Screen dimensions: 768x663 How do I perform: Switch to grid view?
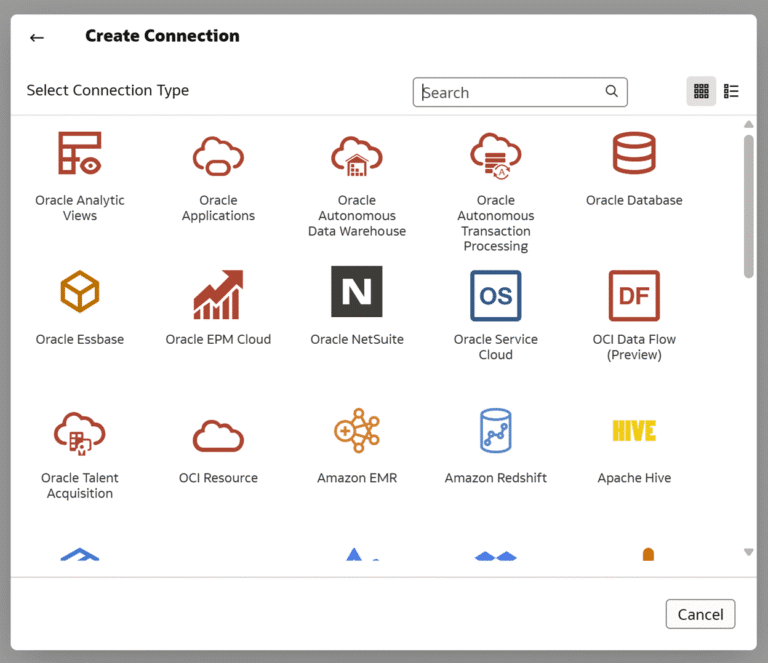click(701, 91)
